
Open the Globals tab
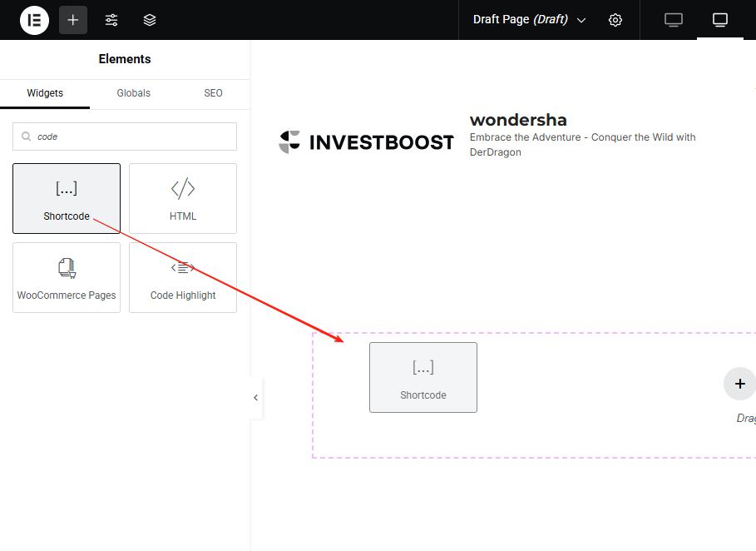tap(133, 93)
